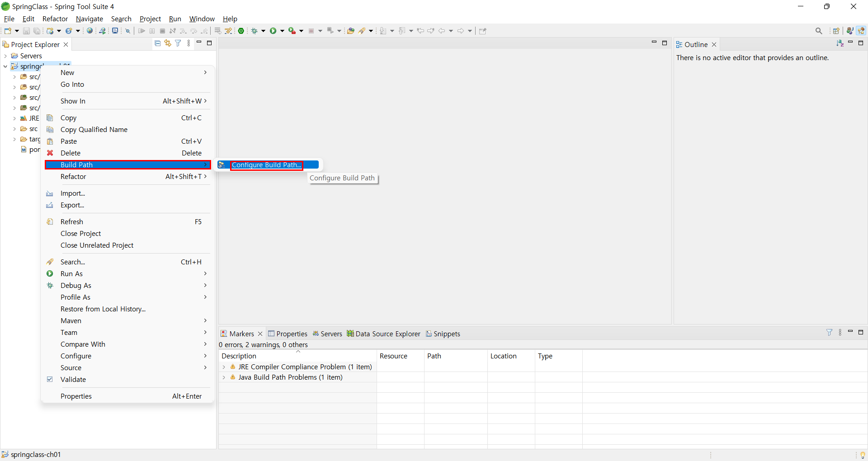
Task: Open the Search toolbar dropdown arrow
Action: (371, 31)
